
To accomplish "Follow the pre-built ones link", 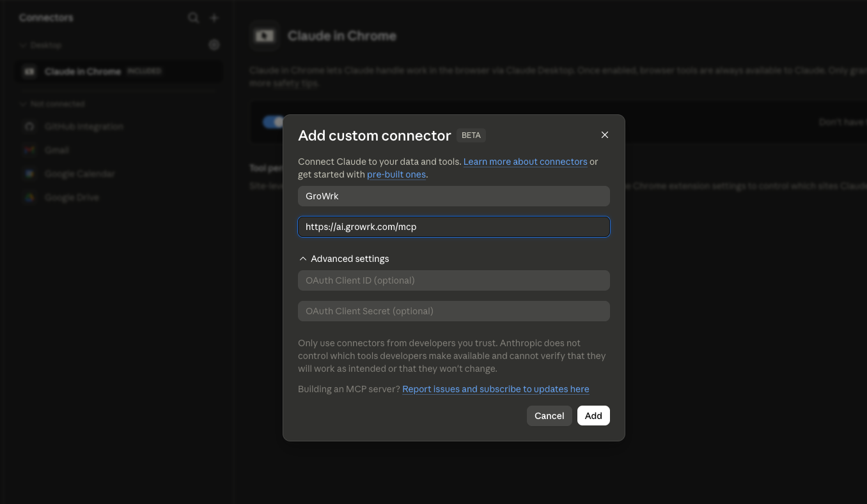I will (396, 174).
